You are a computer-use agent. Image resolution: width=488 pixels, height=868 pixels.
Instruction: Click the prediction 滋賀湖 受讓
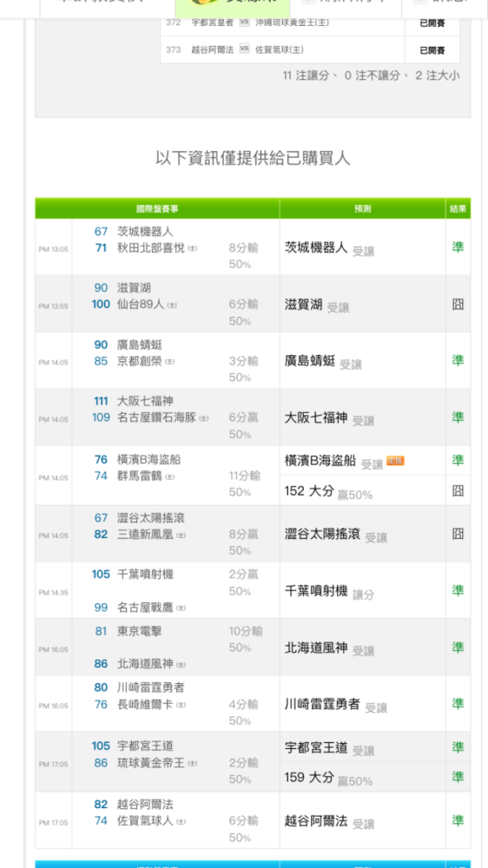tap(317, 305)
